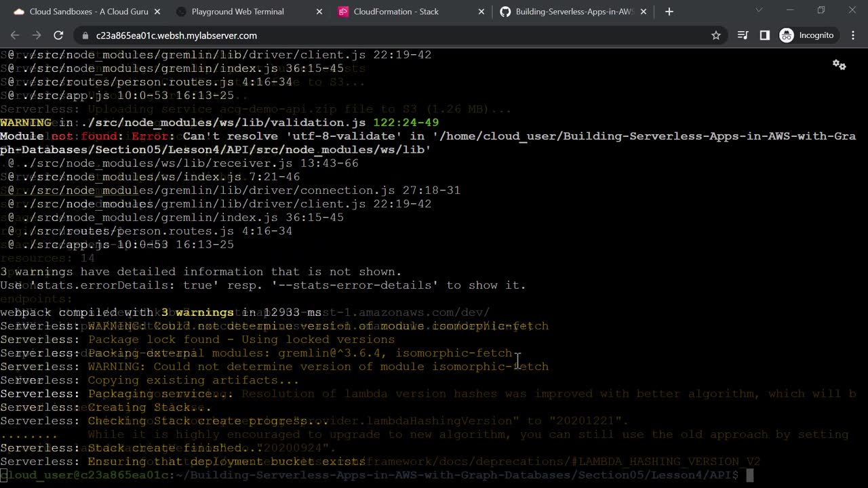This screenshot has height=488, width=868.
Task: View site info via lock icon
Action: pyautogui.click(x=85, y=35)
